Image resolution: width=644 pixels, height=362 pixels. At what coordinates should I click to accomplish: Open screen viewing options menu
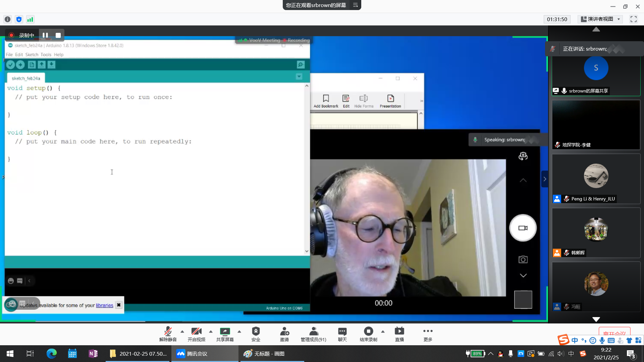356,5
